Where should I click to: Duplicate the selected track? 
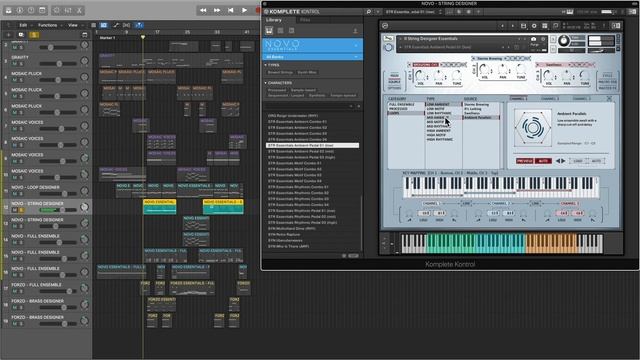click(x=21, y=35)
